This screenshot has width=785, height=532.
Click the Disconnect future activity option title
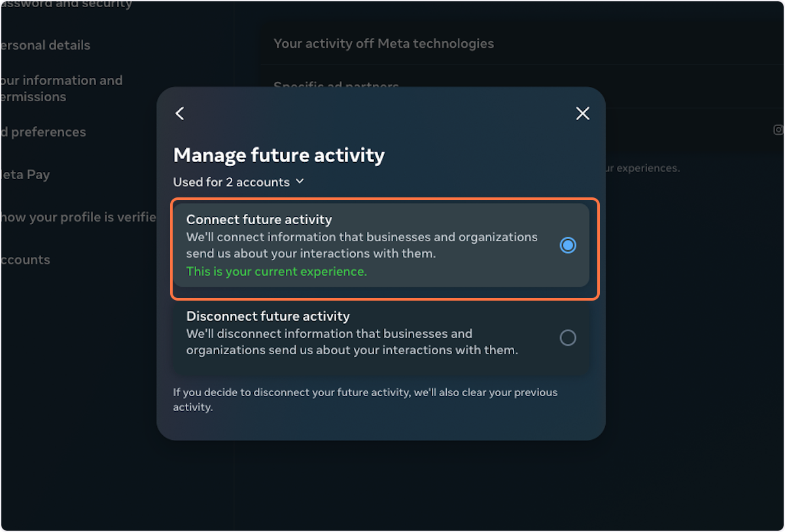point(268,316)
